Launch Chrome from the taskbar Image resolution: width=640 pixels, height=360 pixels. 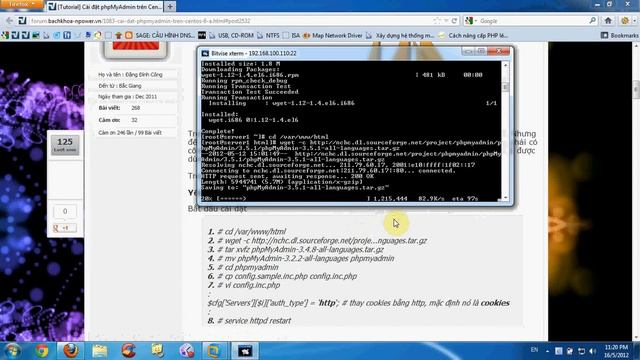pos(42,351)
